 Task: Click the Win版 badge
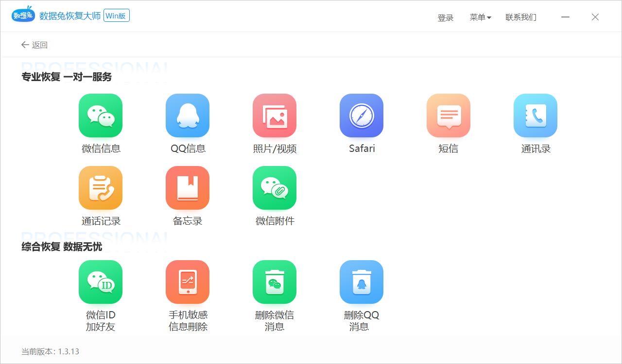[x=117, y=16]
